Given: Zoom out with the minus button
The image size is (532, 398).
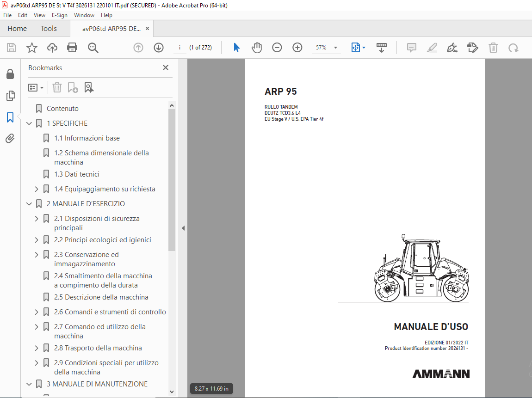Looking at the screenshot, I should [277, 48].
